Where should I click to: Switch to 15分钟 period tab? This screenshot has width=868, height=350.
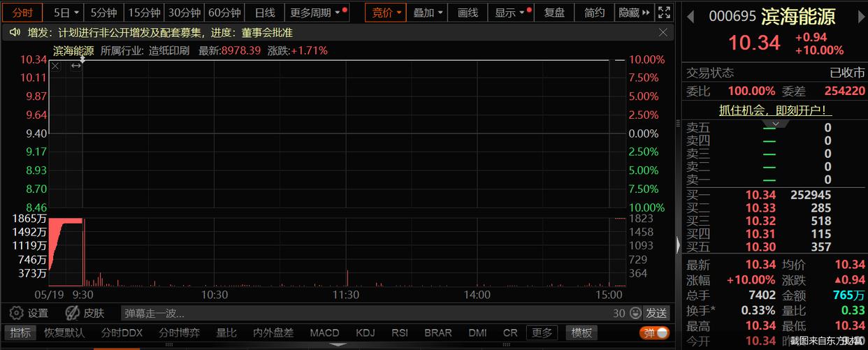coord(145,13)
